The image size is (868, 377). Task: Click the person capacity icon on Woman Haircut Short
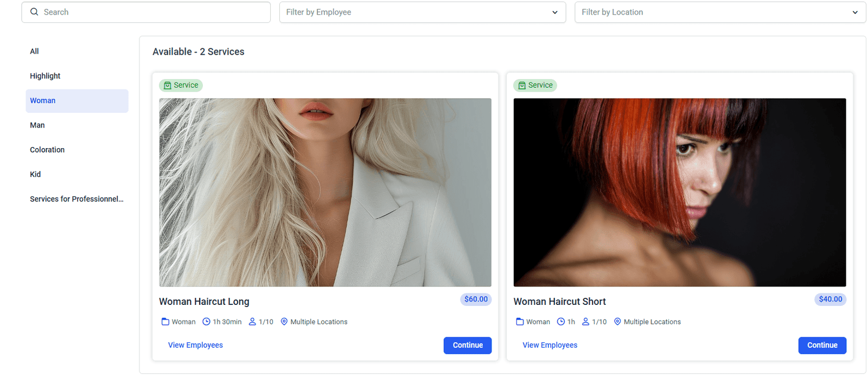point(585,322)
